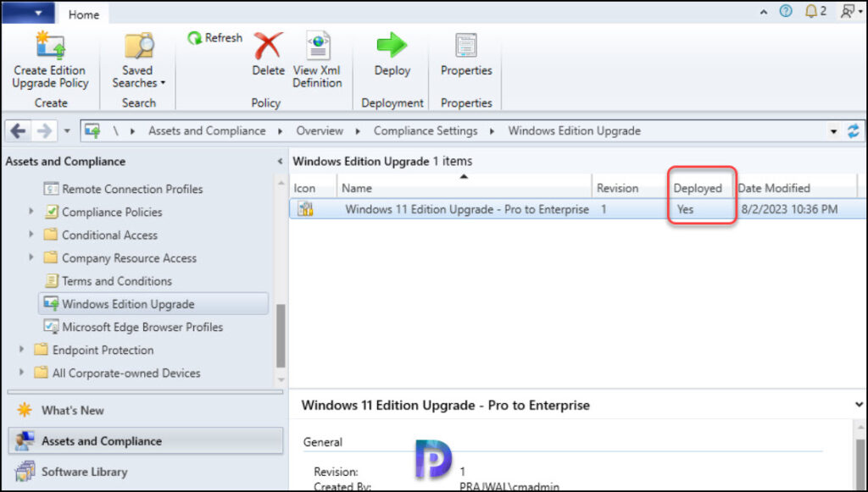Select Overview in the breadcrumb path
The height and width of the screenshot is (492, 868).
[320, 131]
